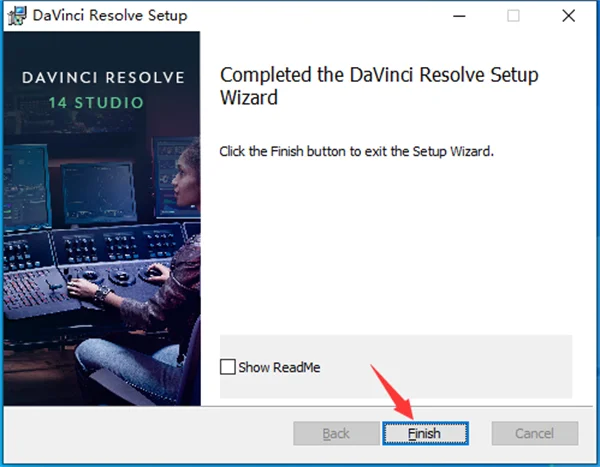Click the DaVinci Resolve Setup installer icon
The width and height of the screenshot is (600, 467).
[17, 16]
